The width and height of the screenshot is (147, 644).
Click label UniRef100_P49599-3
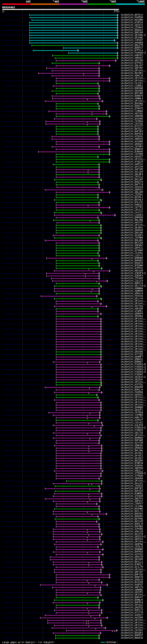tap(133, 53)
